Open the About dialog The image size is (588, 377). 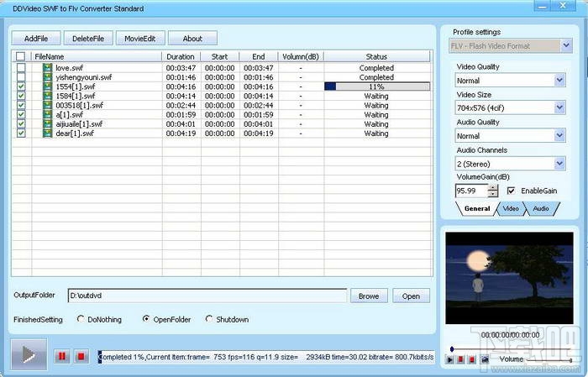click(x=192, y=39)
